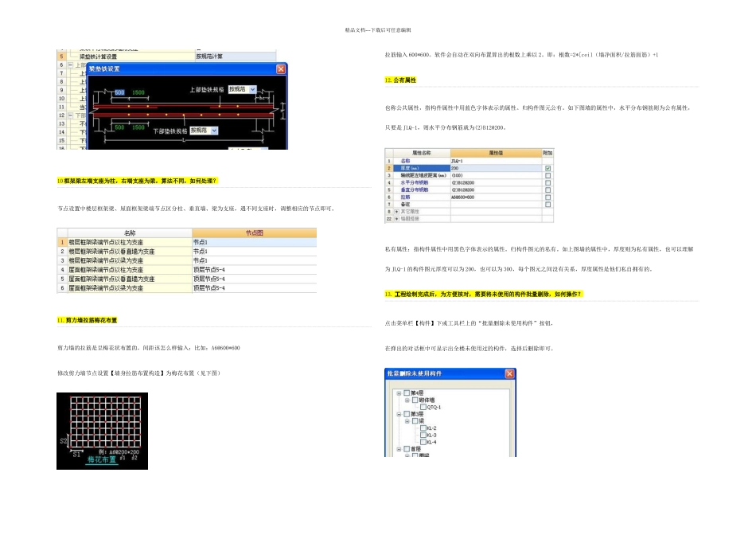The width and height of the screenshot is (756, 535).
Task: Check 附加 box for 拉筋 row
Action: point(548,197)
